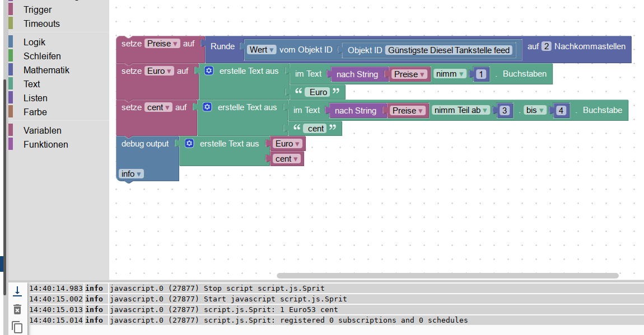Open gear settings in Euro text block
This screenshot has height=335, width=644.
tap(209, 70)
